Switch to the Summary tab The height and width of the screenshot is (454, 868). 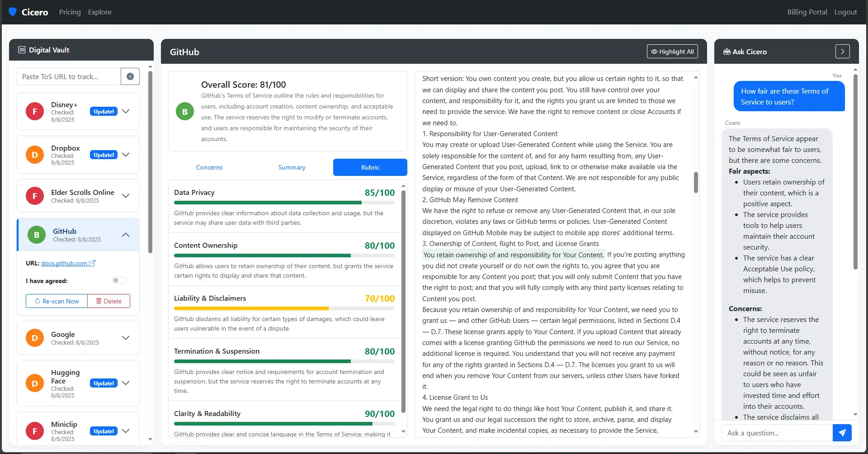pos(292,167)
